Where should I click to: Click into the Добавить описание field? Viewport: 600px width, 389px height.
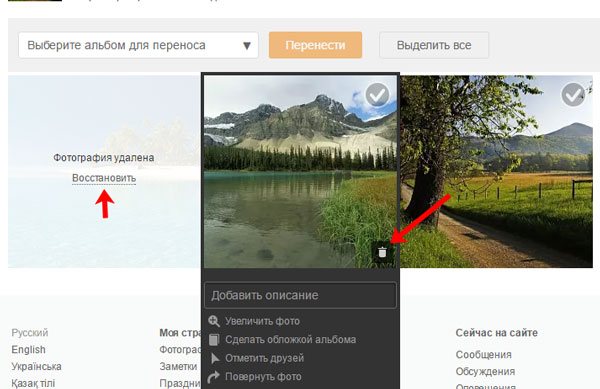tap(300, 295)
